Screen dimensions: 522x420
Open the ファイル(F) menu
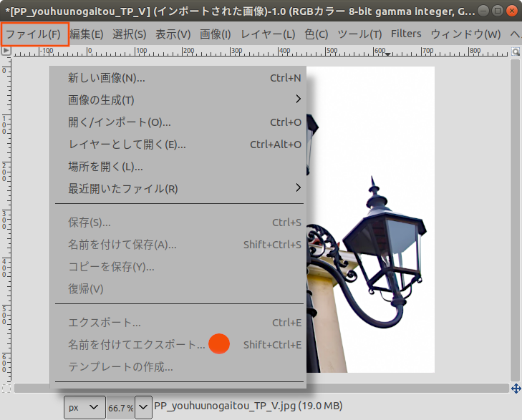coord(34,34)
